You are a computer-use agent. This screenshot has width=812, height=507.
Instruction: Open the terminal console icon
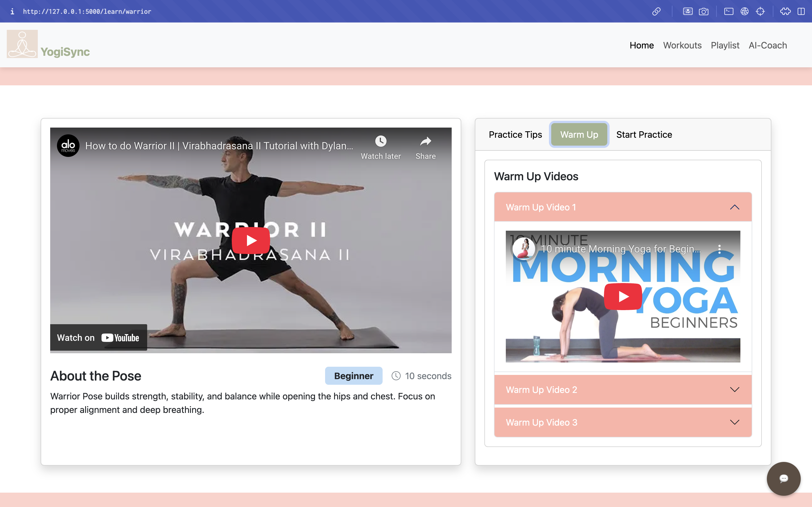tap(729, 11)
